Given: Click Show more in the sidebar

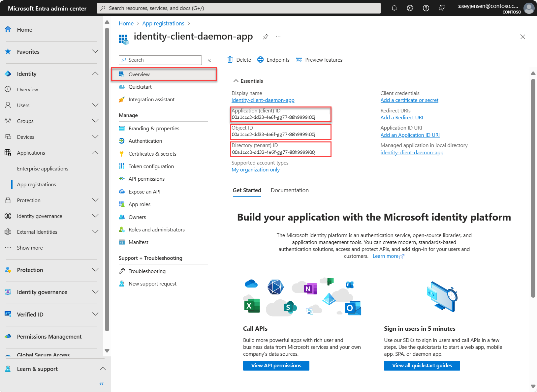Looking at the screenshot, I should [30, 248].
